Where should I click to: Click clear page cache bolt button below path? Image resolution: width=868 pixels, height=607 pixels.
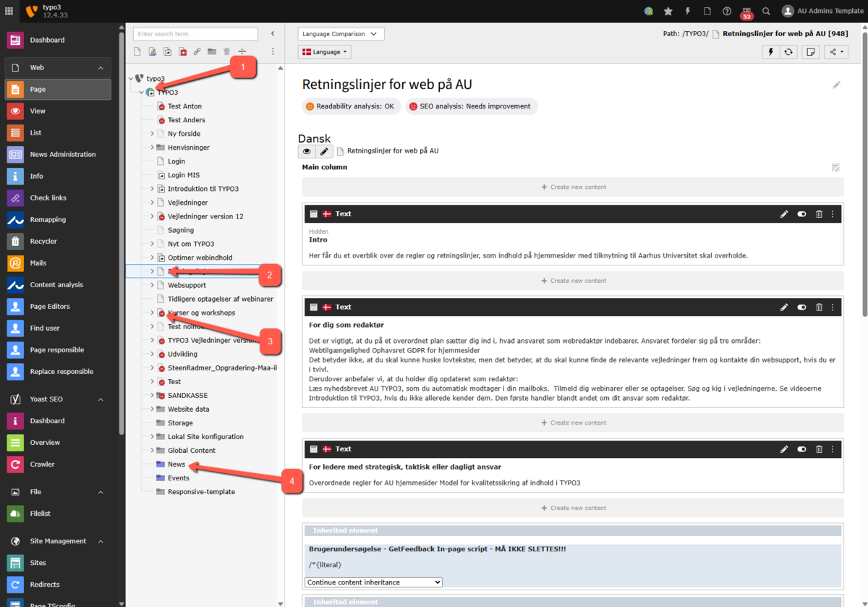pos(771,51)
